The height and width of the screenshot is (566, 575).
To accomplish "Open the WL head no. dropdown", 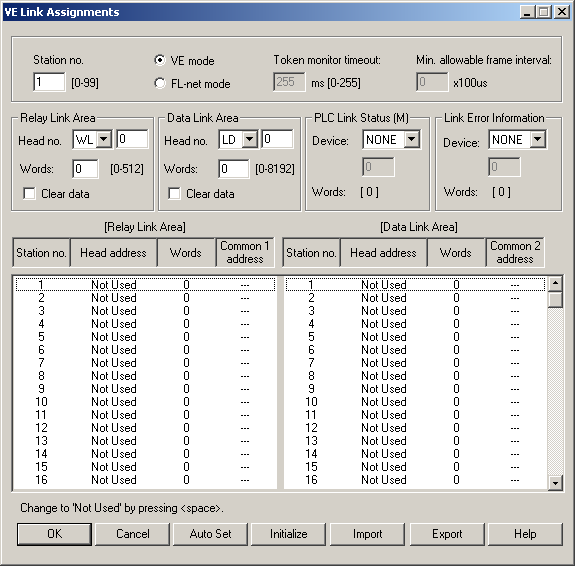I will pyautogui.click(x=104, y=139).
